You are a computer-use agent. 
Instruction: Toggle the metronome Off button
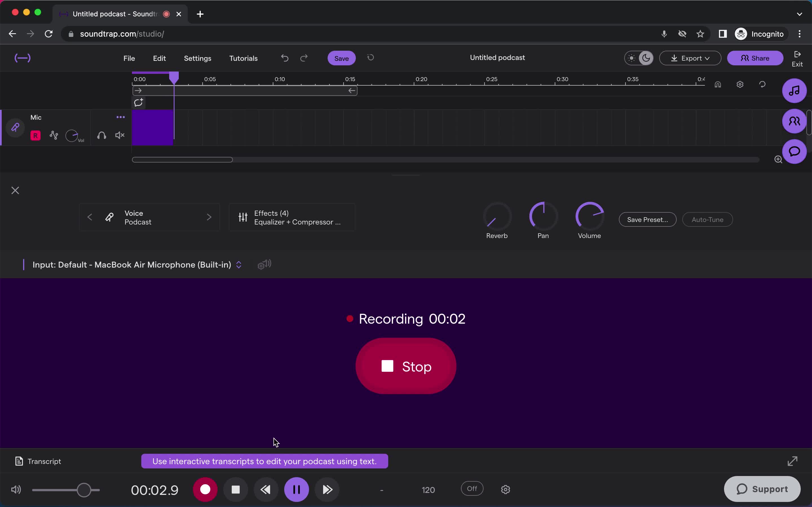pyautogui.click(x=472, y=489)
